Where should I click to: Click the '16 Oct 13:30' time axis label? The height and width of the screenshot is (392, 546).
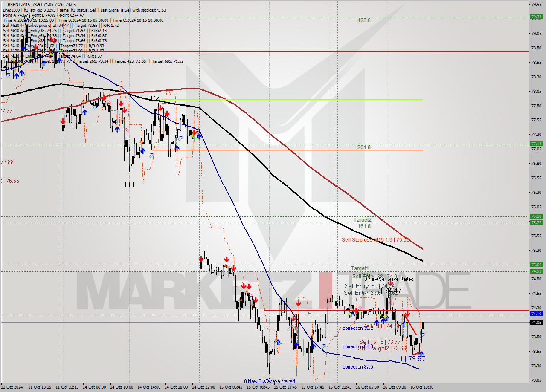[422, 387]
